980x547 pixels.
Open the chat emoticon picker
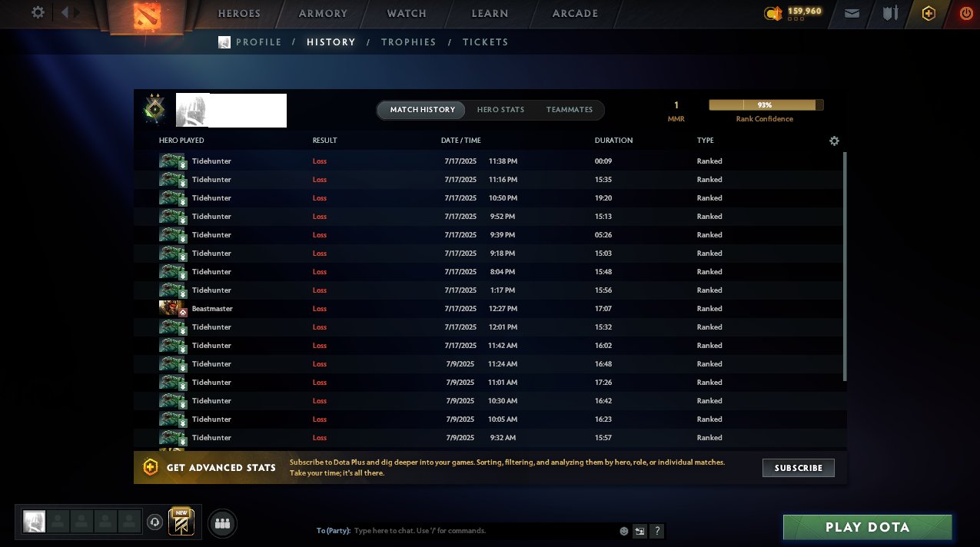coord(624,531)
